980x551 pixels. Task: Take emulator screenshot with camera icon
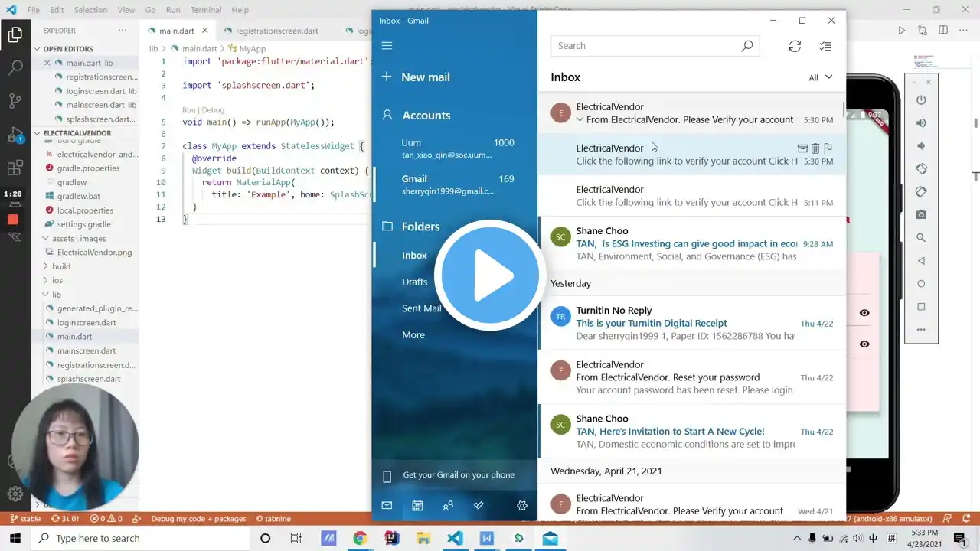(921, 215)
